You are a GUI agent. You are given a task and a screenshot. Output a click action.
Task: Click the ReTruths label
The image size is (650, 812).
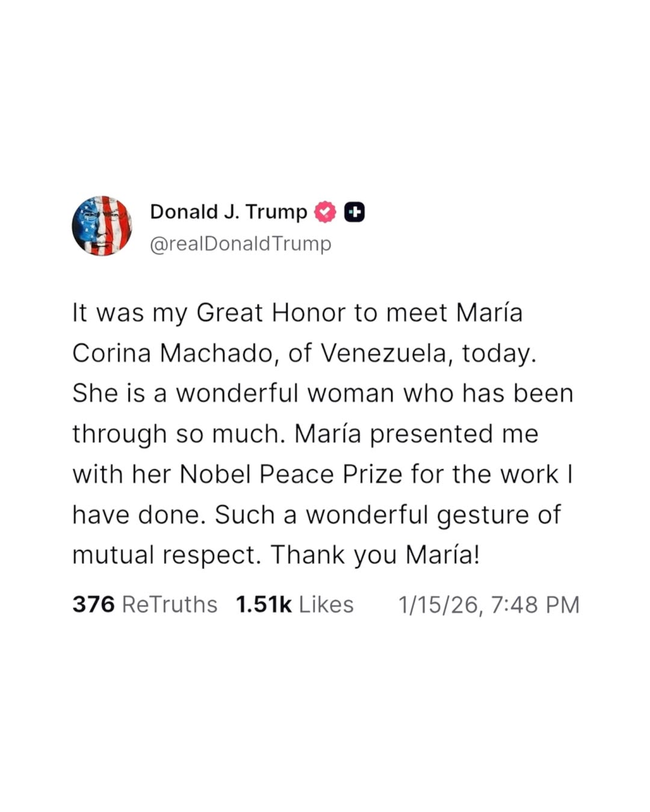coord(169,604)
